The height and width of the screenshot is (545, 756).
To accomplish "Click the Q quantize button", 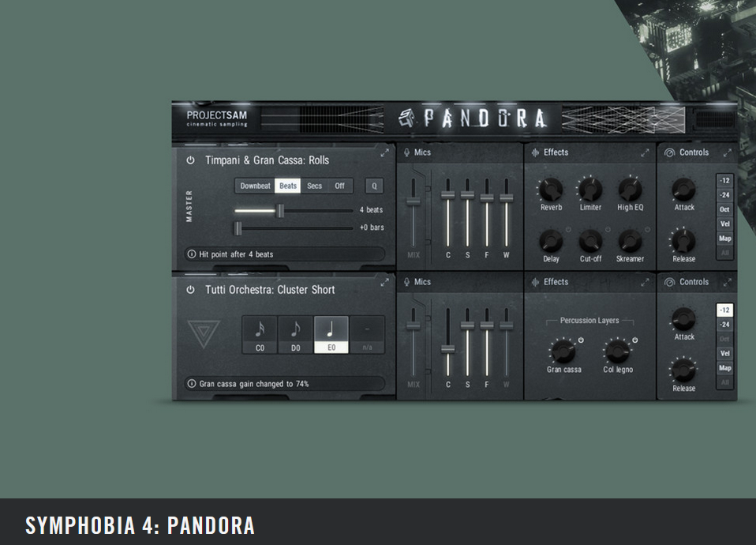I will (374, 186).
